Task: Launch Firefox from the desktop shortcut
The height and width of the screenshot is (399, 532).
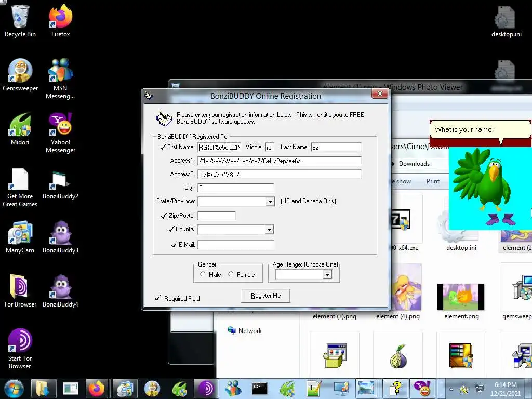Action: point(60,20)
